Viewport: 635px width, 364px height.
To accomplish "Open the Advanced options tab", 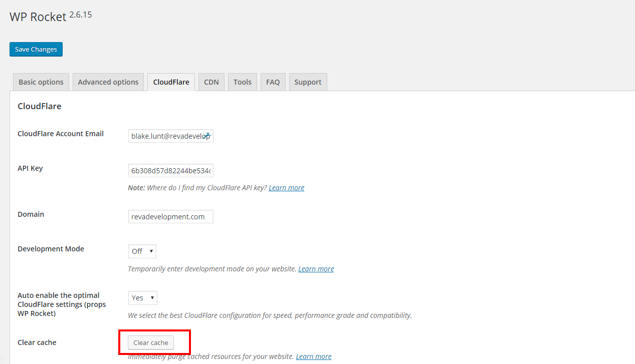I will click(108, 82).
